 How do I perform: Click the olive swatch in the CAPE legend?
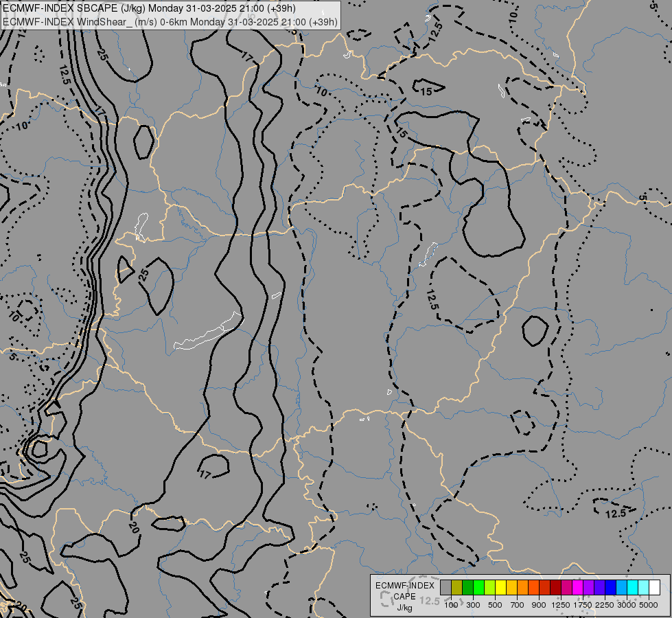(x=457, y=587)
